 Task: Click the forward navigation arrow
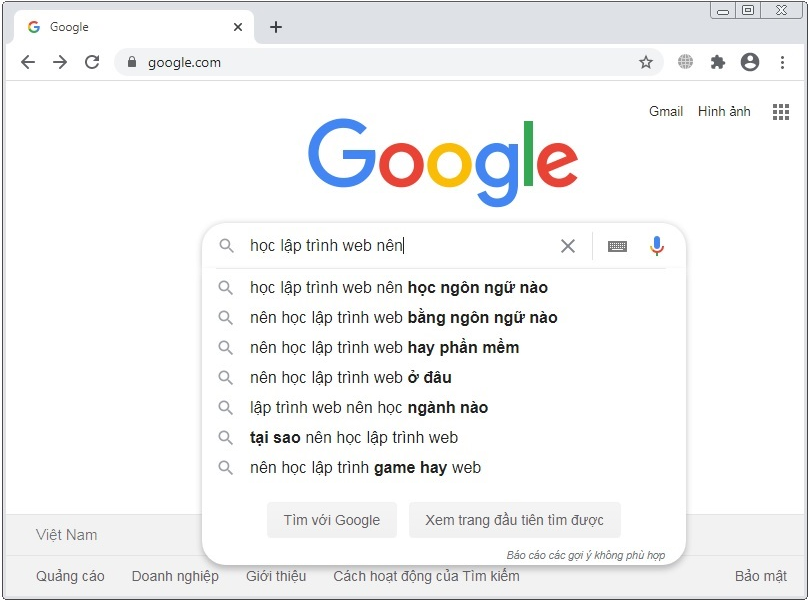click(x=60, y=62)
